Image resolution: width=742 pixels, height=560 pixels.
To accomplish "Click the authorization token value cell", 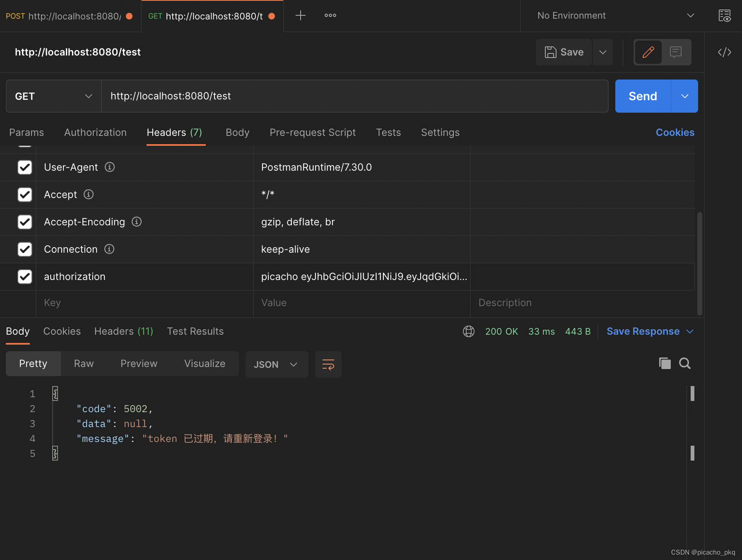I will pos(361,277).
